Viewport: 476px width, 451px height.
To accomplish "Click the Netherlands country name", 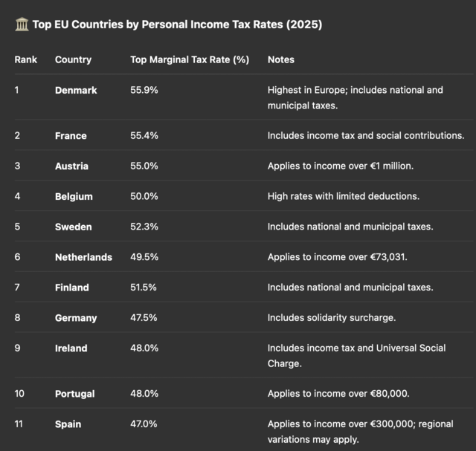I will [x=83, y=257].
